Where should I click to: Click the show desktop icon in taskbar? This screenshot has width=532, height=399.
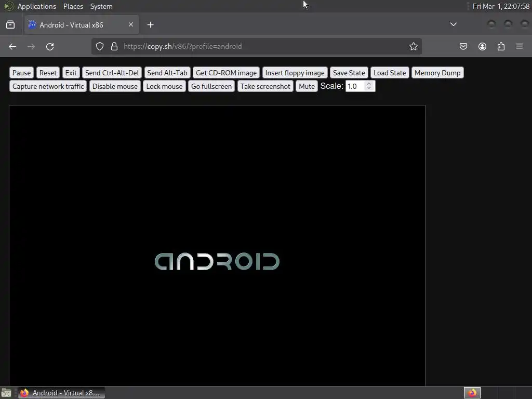6,393
